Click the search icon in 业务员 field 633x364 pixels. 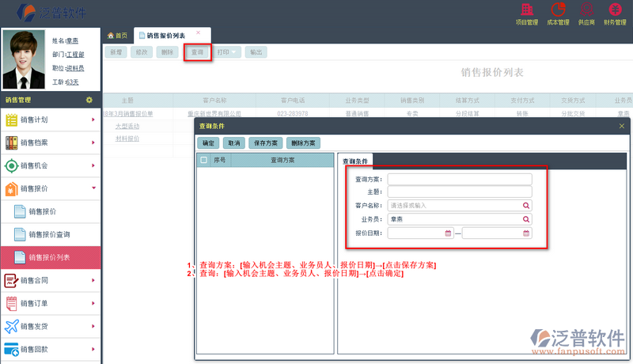point(526,219)
